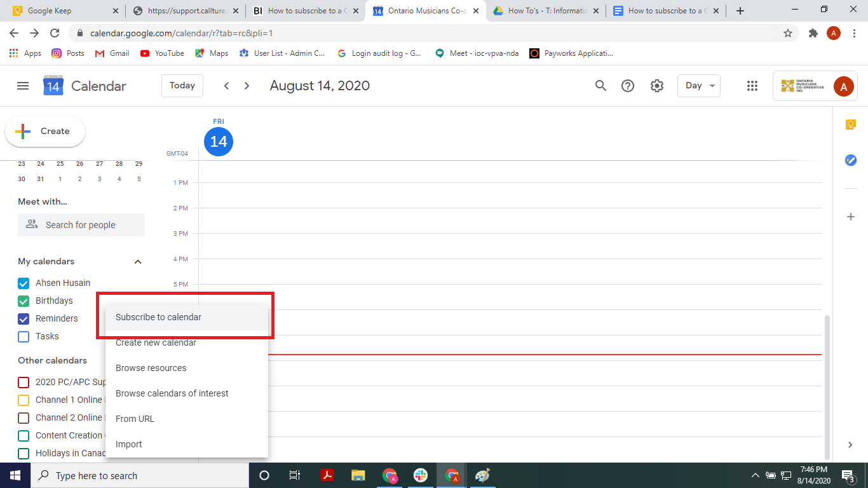Open the Login audit log bookmark
Viewport: 868px width, 488px height.
pos(379,53)
